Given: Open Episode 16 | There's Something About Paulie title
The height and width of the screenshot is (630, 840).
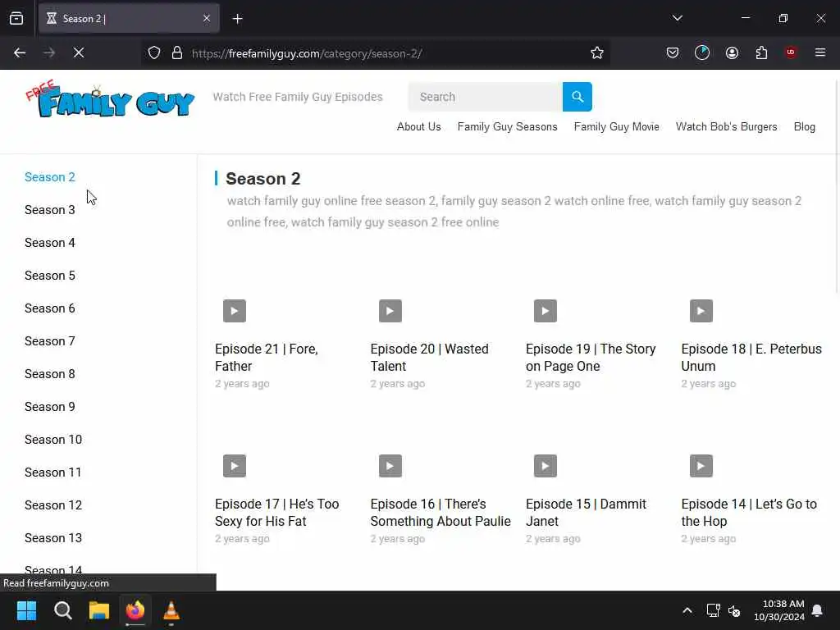Looking at the screenshot, I should click(441, 513).
